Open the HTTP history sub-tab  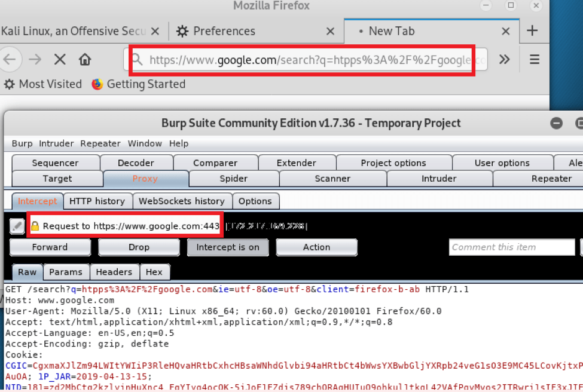pos(97,201)
